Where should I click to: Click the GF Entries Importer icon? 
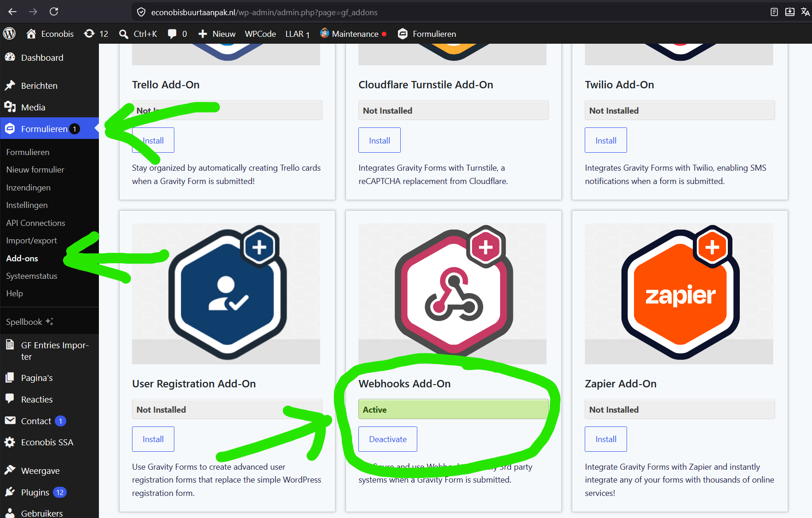[x=10, y=345]
